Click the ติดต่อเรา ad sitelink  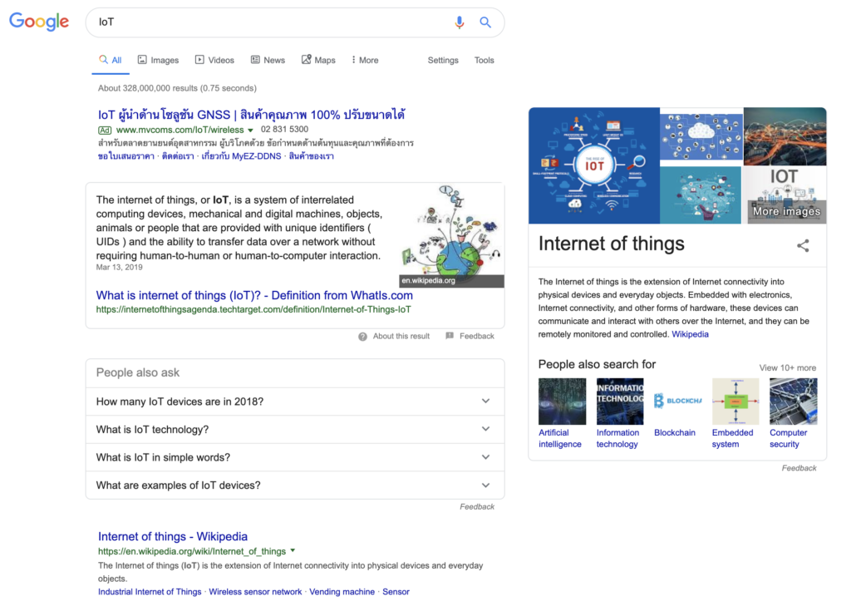[178, 156]
